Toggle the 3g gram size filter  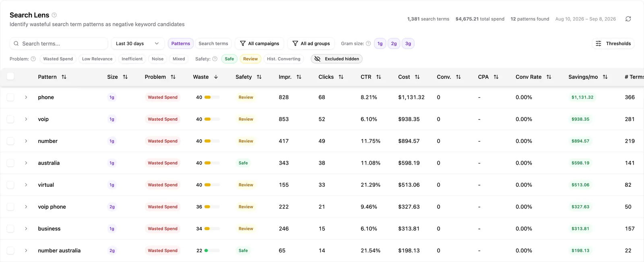pyautogui.click(x=408, y=43)
